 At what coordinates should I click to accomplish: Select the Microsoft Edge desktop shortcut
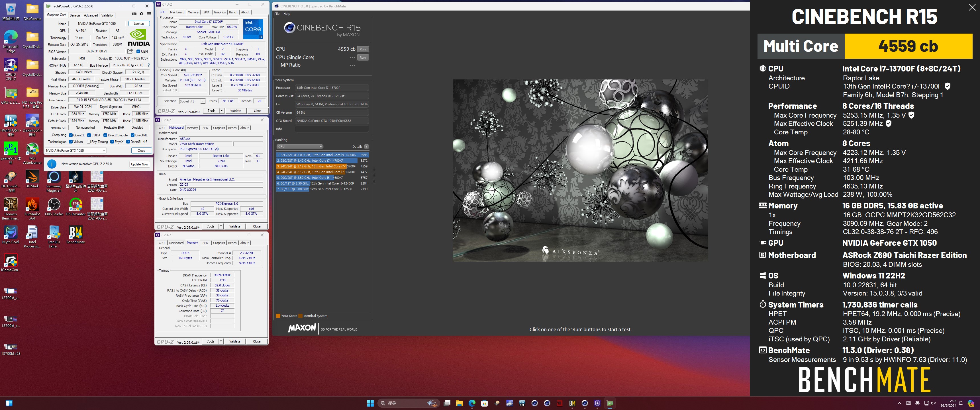(x=11, y=41)
